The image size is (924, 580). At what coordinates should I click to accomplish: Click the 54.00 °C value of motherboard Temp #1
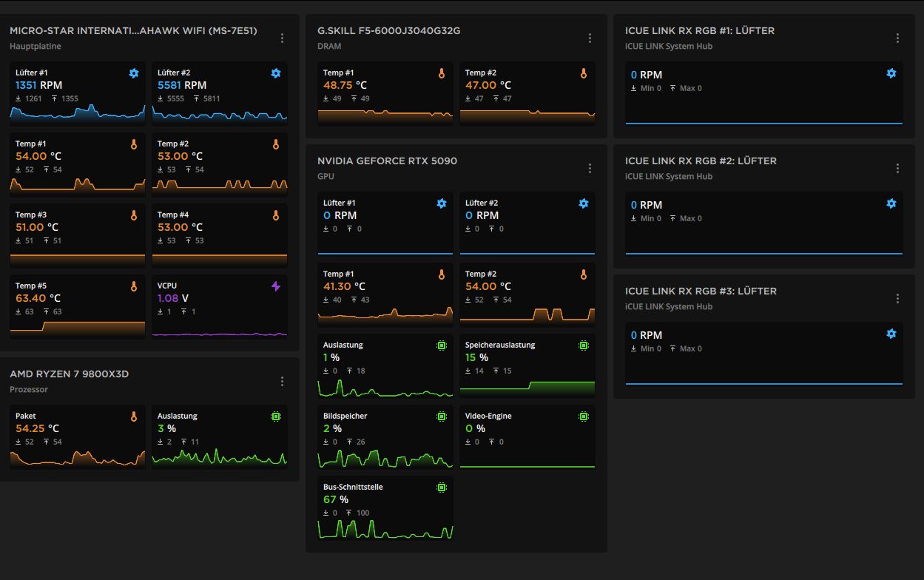(38, 156)
